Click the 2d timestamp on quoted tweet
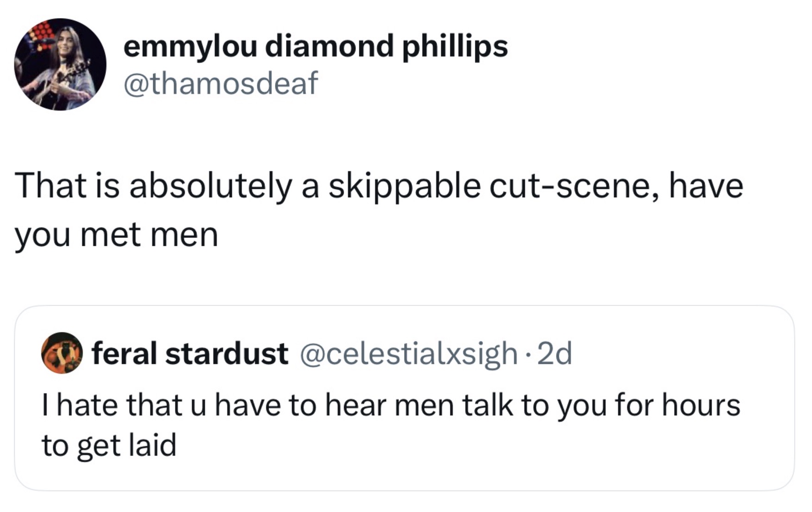812x512 pixels. [x=556, y=353]
